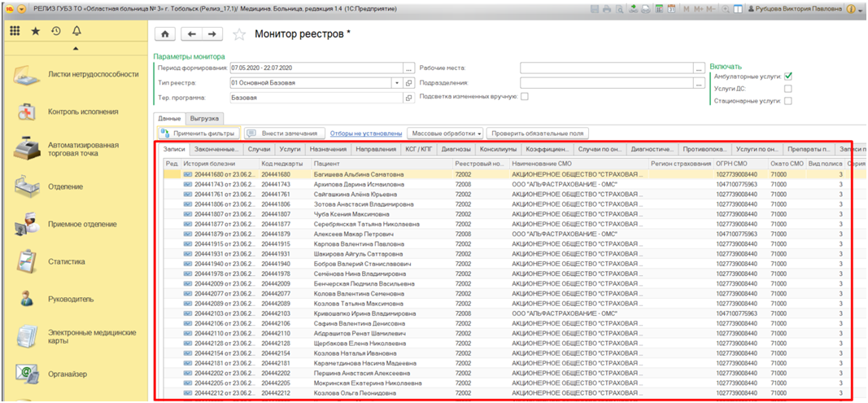Screen dimensions: 868x403
Task: Open the calculator icon in title bar
Action: click(x=659, y=9)
